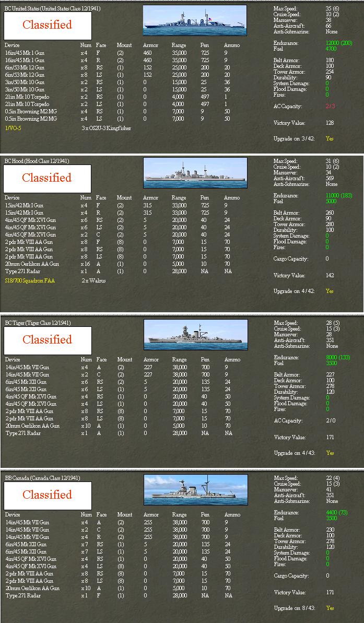Click the Hood Fuel value 5000
The width and height of the screenshot is (364, 623).
[331, 201]
